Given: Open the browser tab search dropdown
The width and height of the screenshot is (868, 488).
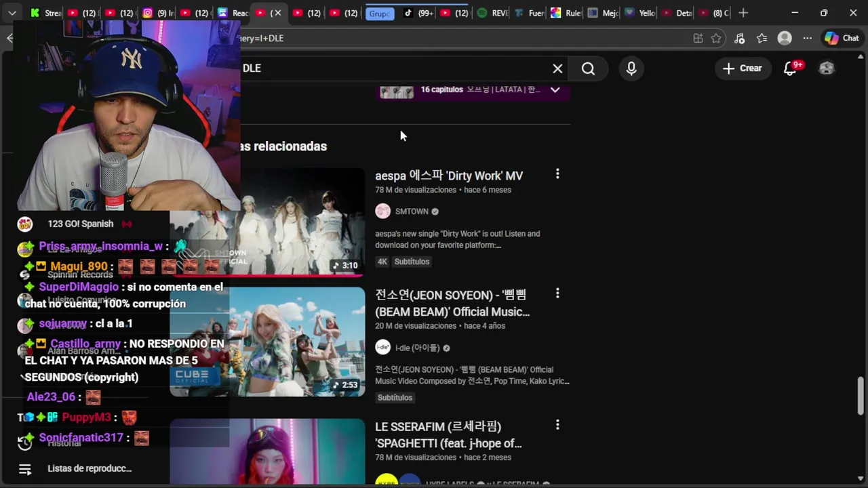Looking at the screenshot, I should 12,13.
